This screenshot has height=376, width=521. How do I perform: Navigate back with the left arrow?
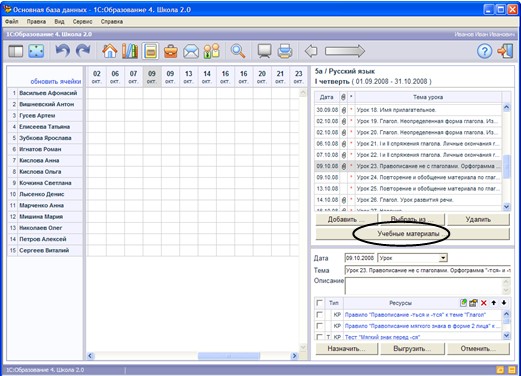(x=311, y=51)
